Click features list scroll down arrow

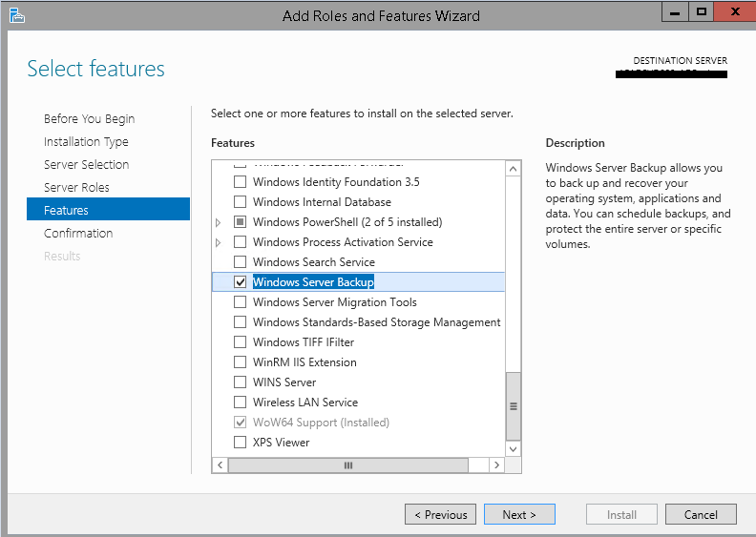pos(513,449)
